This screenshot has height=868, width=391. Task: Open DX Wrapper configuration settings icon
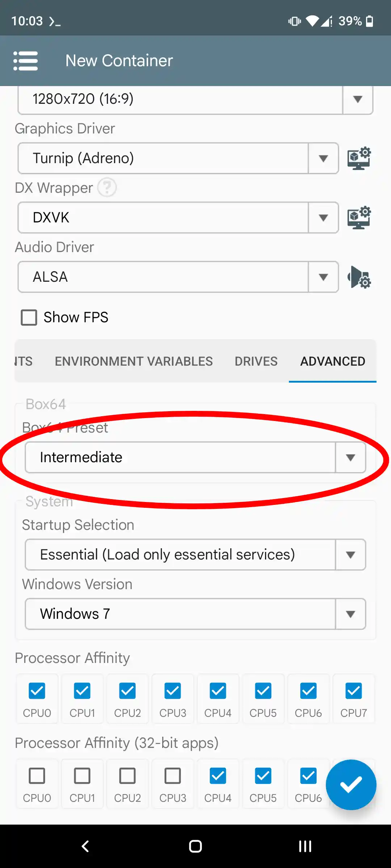pyautogui.click(x=359, y=217)
